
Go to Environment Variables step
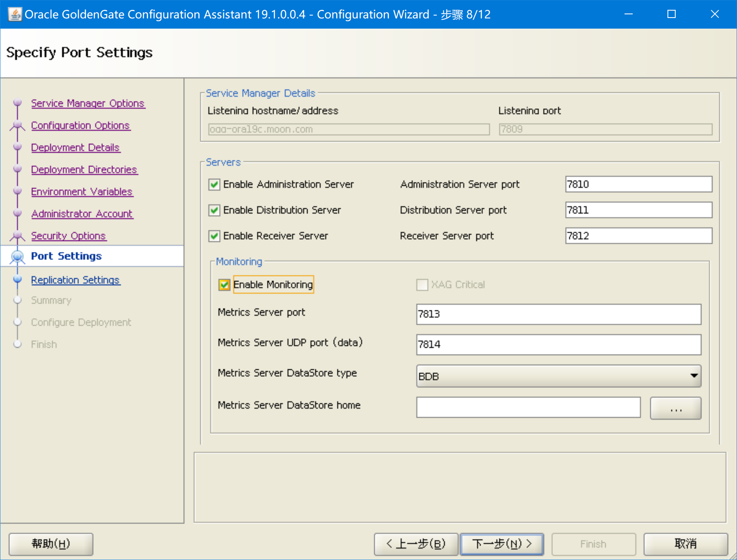coord(82,191)
